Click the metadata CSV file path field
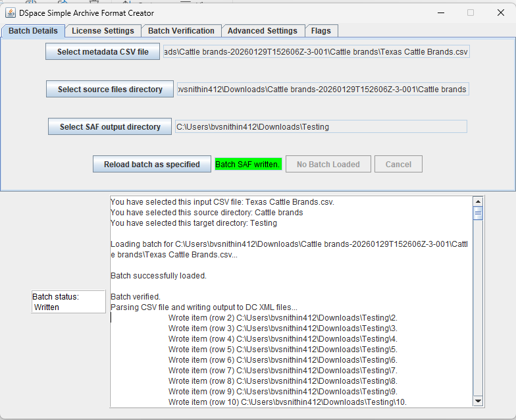The width and height of the screenshot is (516, 420). 317,52
